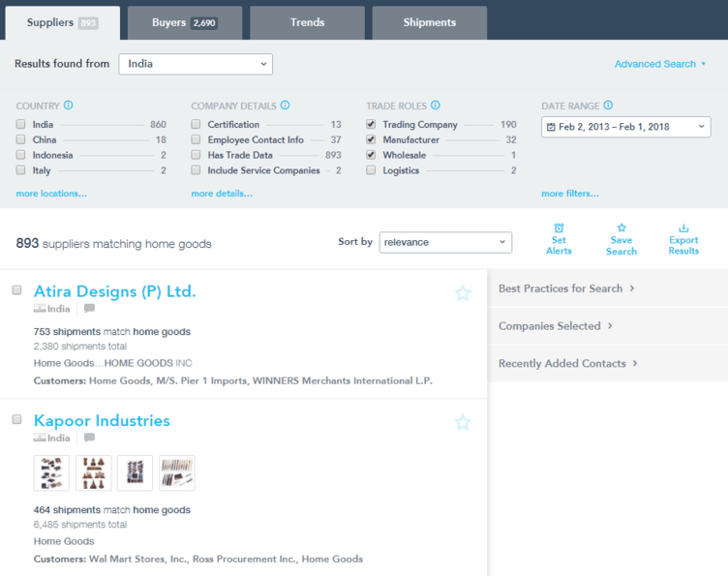The image size is (728, 576).
Task: Expand Best Practices for Search section
Action: coord(566,288)
